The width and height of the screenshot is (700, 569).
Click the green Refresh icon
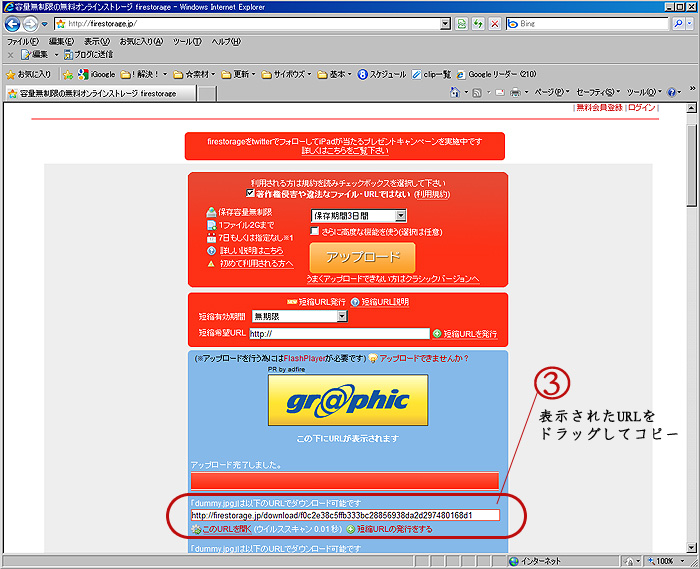coord(478,24)
